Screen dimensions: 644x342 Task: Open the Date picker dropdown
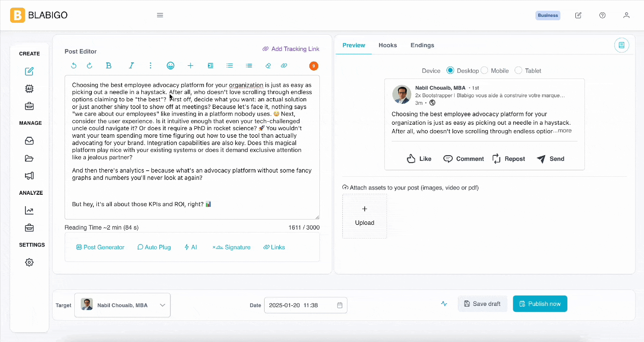click(x=339, y=305)
